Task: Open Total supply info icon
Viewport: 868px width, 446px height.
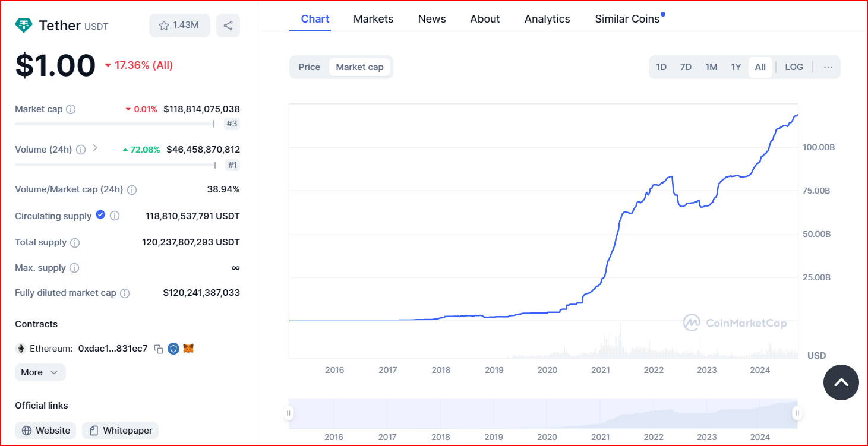Action: pyautogui.click(x=75, y=243)
